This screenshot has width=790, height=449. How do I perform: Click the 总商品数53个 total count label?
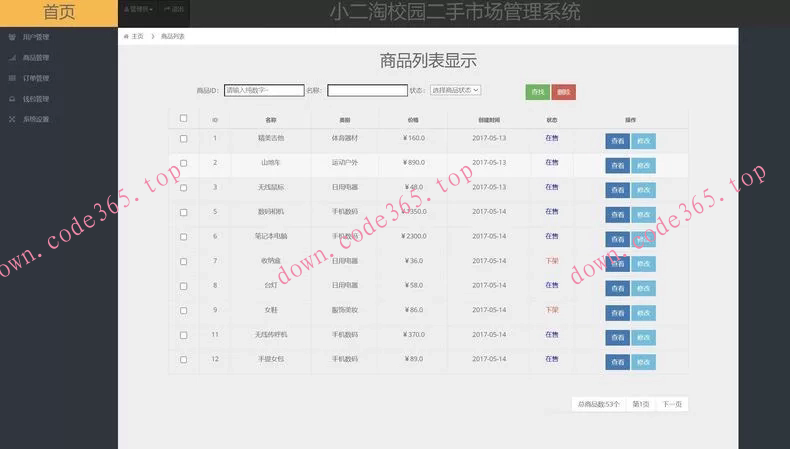599,404
